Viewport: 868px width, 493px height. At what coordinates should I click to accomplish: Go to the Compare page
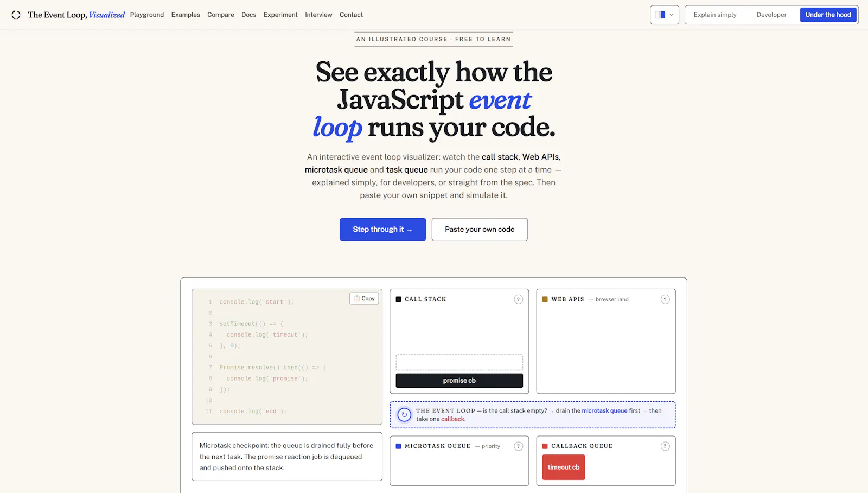pyautogui.click(x=221, y=15)
